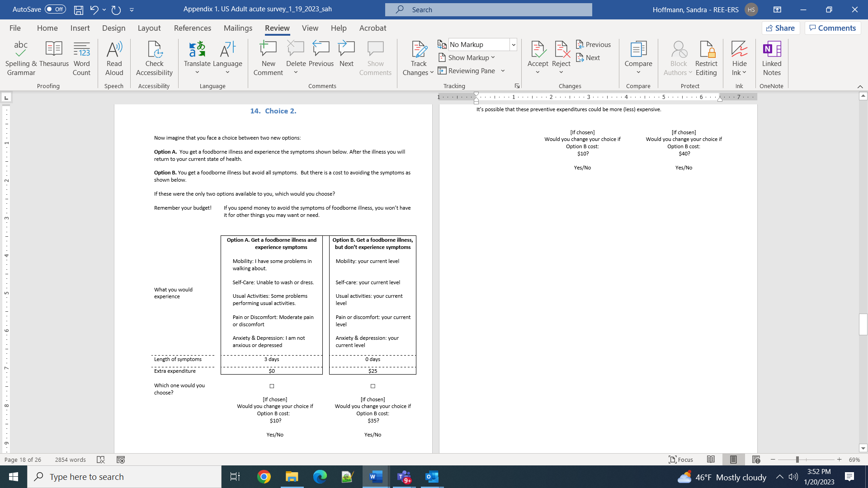Click the Share button
This screenshot has height=488, width=868.
click(781, 28)
